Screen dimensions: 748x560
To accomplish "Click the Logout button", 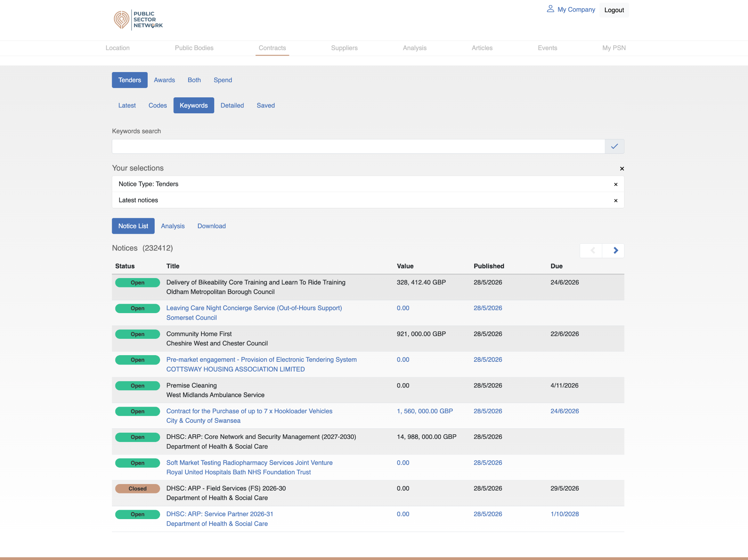I will pyautogui.click(x=614, y=10).
